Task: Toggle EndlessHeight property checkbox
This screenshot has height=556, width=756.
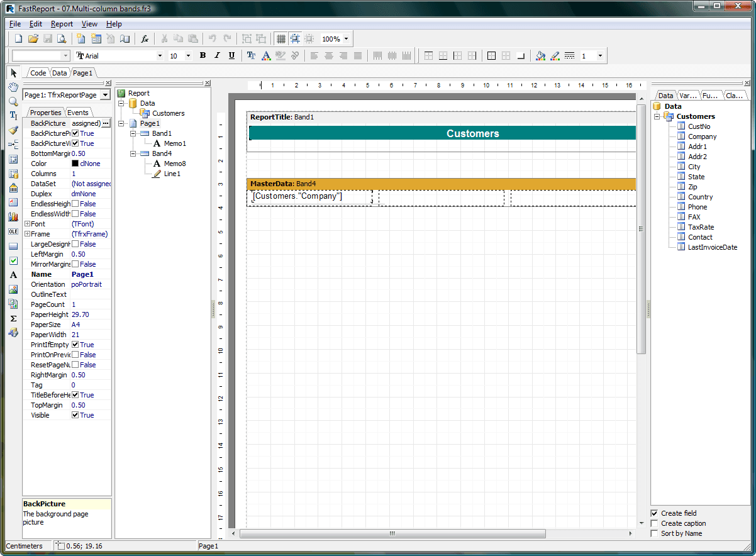Action: [x=75, y=204]
